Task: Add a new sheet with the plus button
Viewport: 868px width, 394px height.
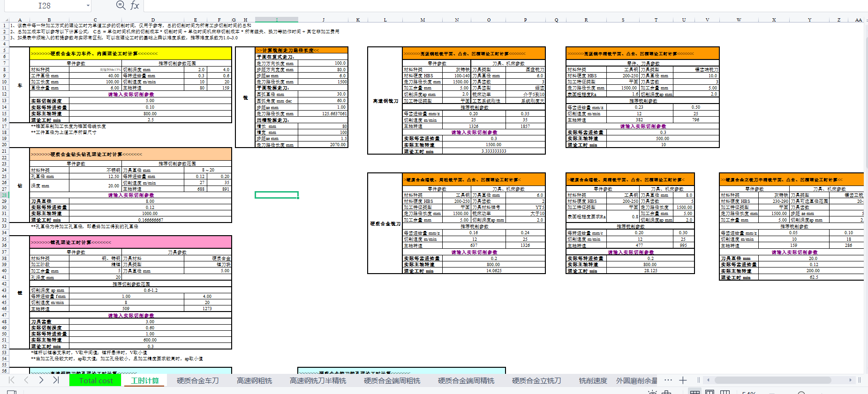Action: coord(683,380)
